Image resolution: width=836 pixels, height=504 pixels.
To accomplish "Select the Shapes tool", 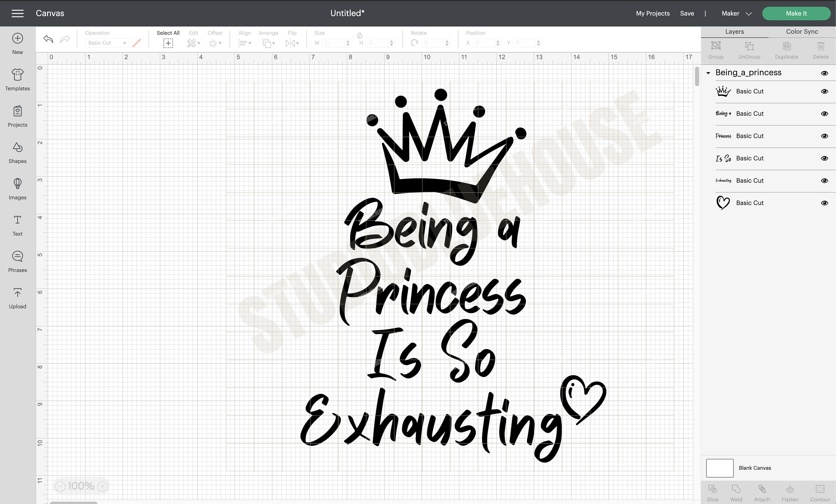I will click(x=17, y=153).
